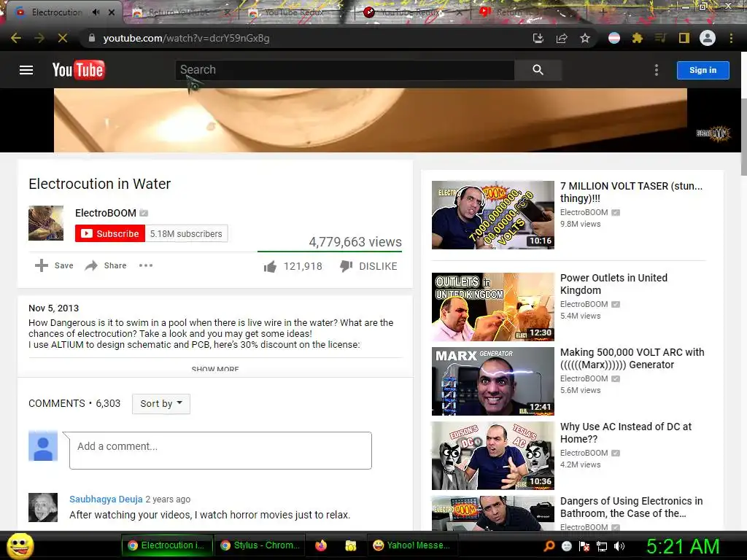This screenshot has height=560, width=747.
Task: Open Yahoo! Messenger from the taskbar
Action: (413, 545)
